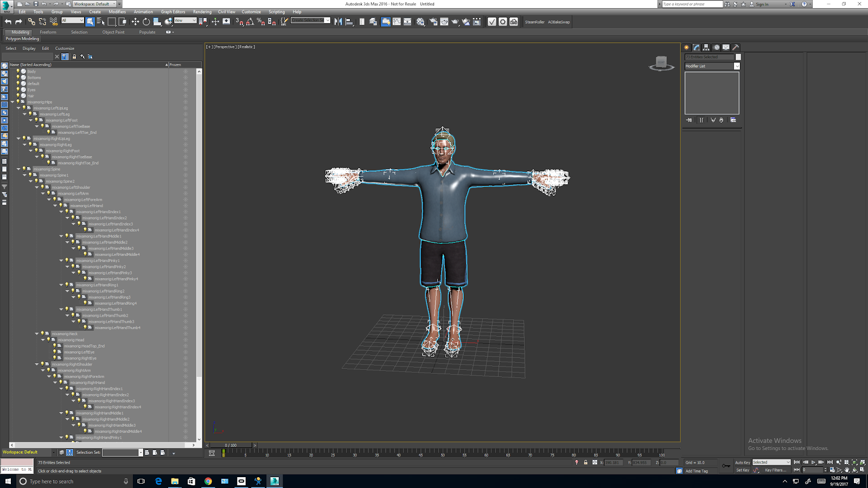Hide the Body object via lightbulb

(18, 71)
